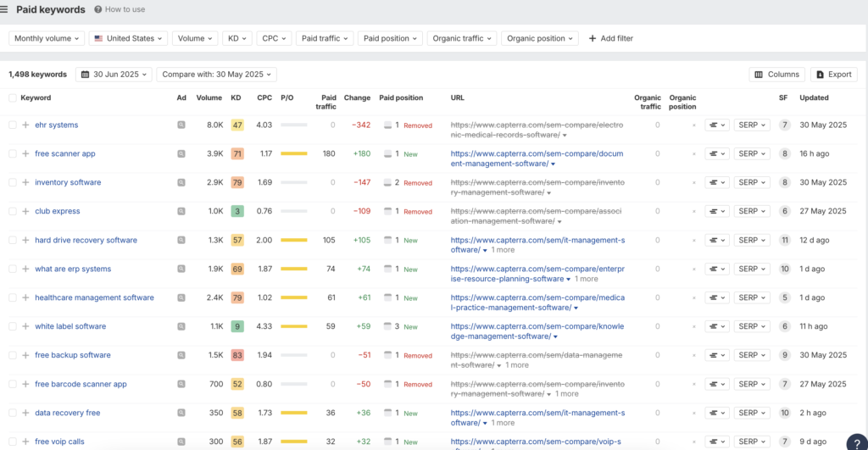Click the plus icon beside data recovery free
This screenshot has height=450, width=868.
point(25,413)
